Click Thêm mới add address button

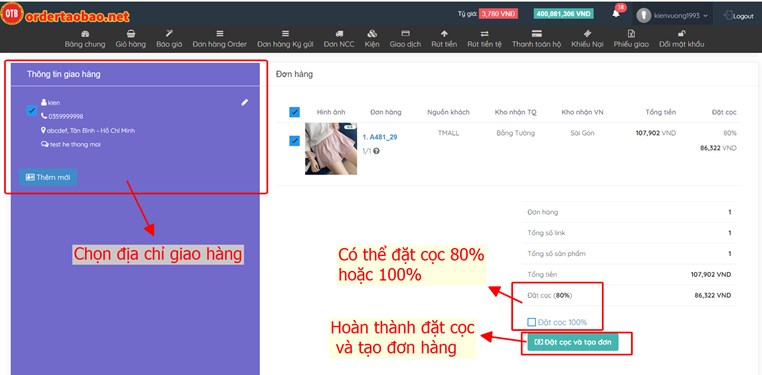(x=48, y=177)
